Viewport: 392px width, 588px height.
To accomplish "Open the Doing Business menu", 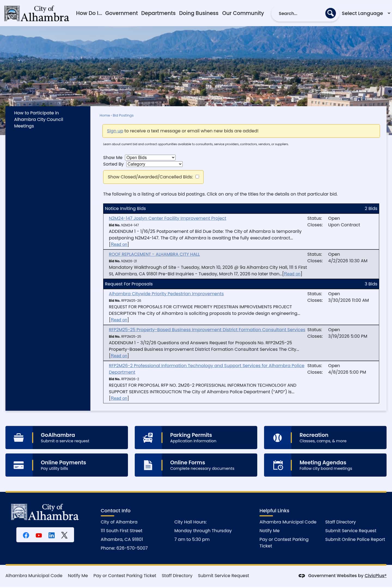I will (198, 13).
